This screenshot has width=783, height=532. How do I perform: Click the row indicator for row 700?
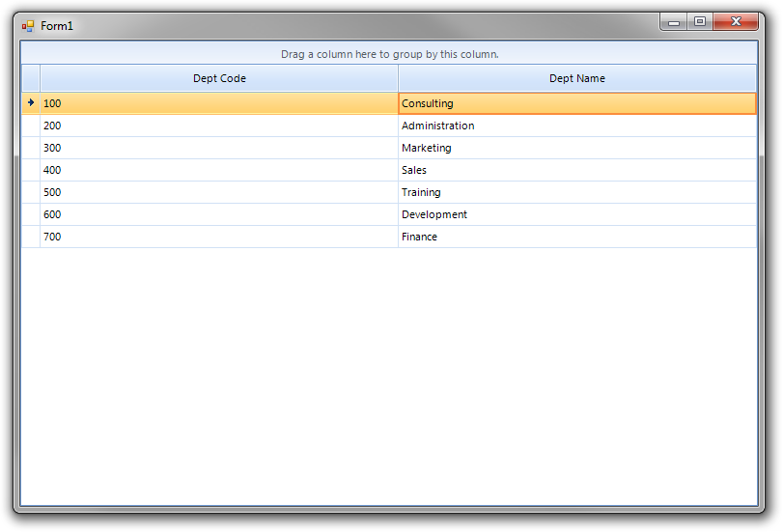(31, 237)
